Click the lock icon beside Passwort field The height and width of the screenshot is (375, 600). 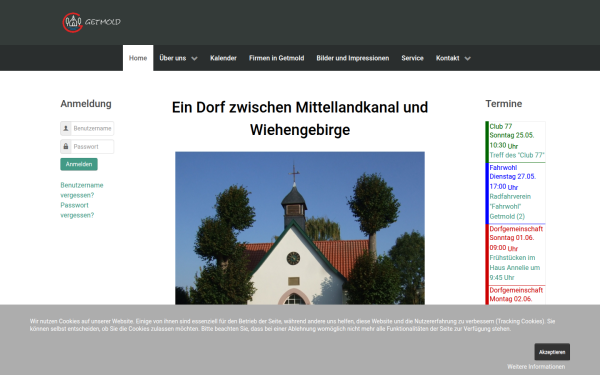point(66,147)
